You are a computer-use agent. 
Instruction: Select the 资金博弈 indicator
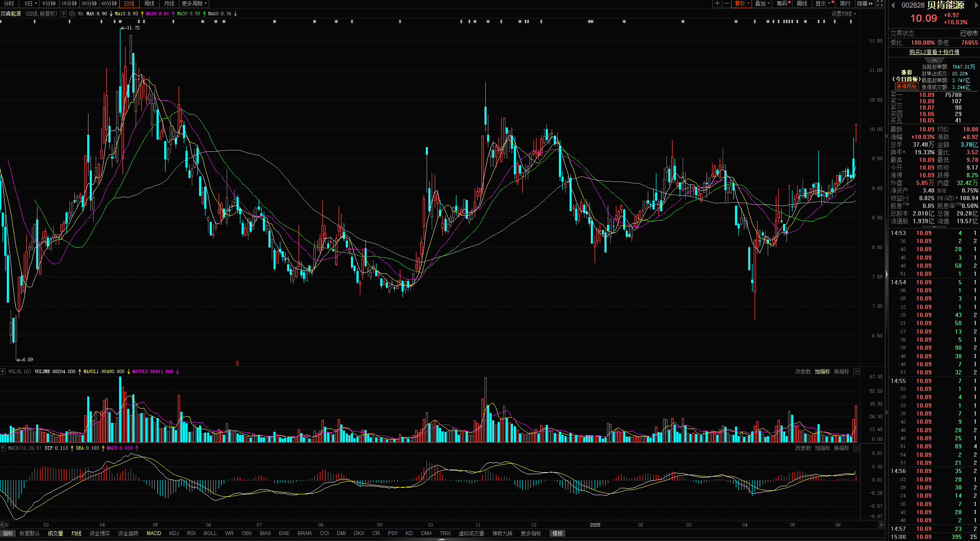click(100, 533)
